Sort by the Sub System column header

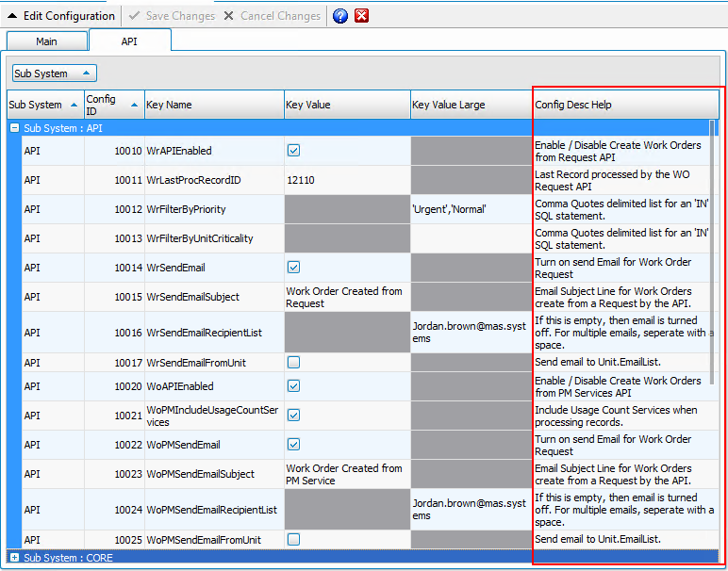pos(45,105)
